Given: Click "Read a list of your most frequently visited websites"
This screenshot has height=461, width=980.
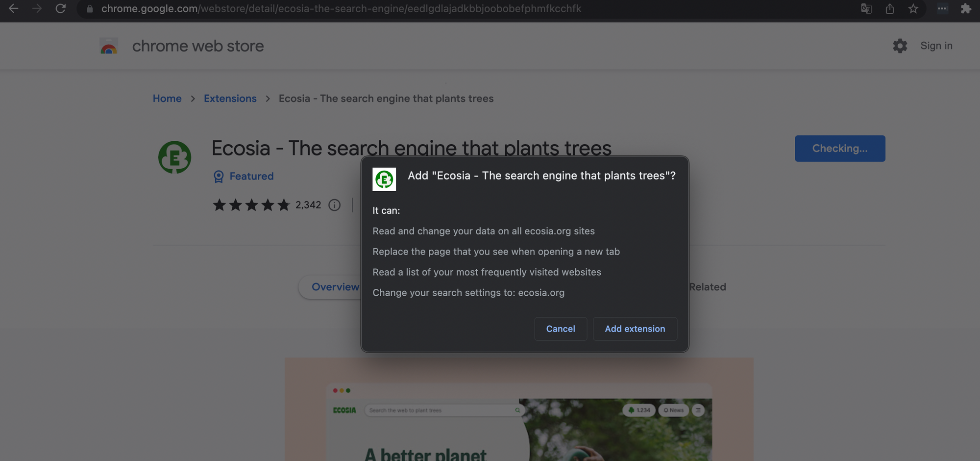Looking at the screenshot, I should (x=487, y=272).
